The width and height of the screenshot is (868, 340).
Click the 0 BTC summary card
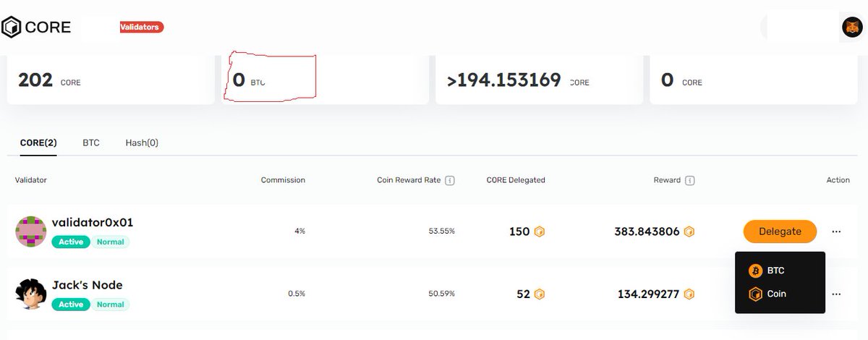[x=325, y=80]
